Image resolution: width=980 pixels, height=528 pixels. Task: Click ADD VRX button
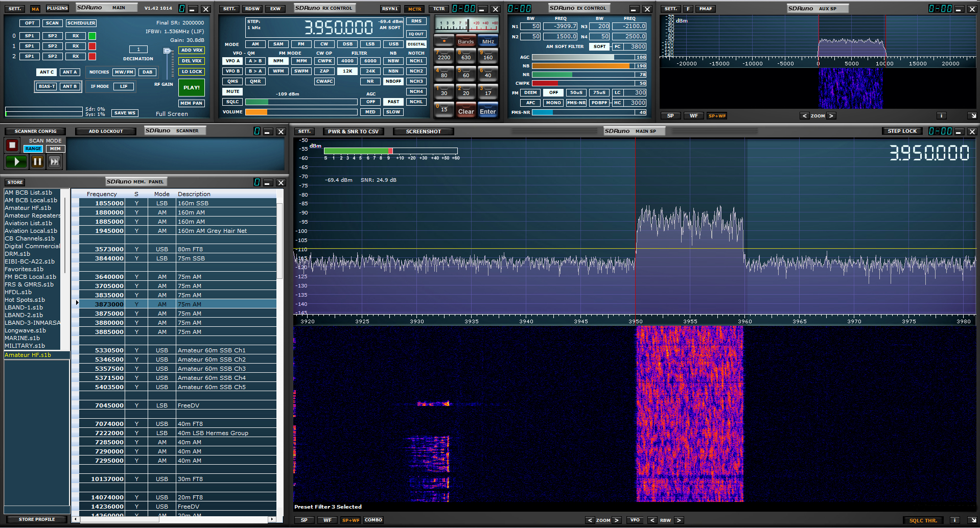click(x=192, y=50)
